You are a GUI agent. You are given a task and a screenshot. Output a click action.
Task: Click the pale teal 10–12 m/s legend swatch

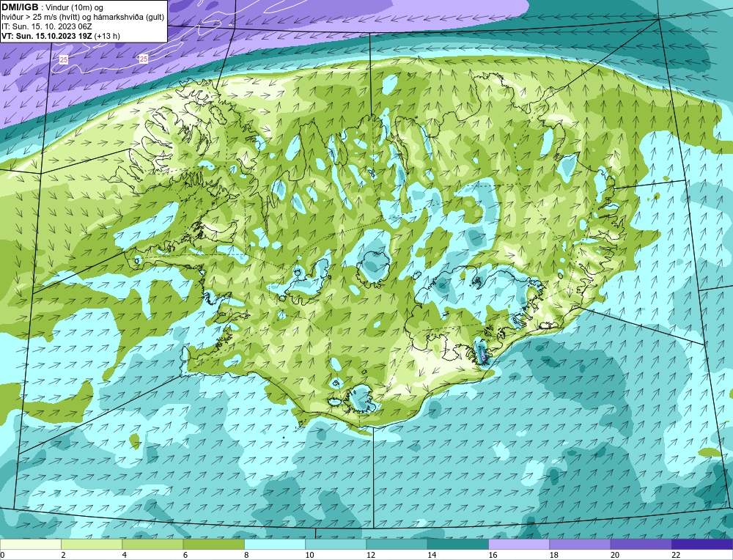336,545
